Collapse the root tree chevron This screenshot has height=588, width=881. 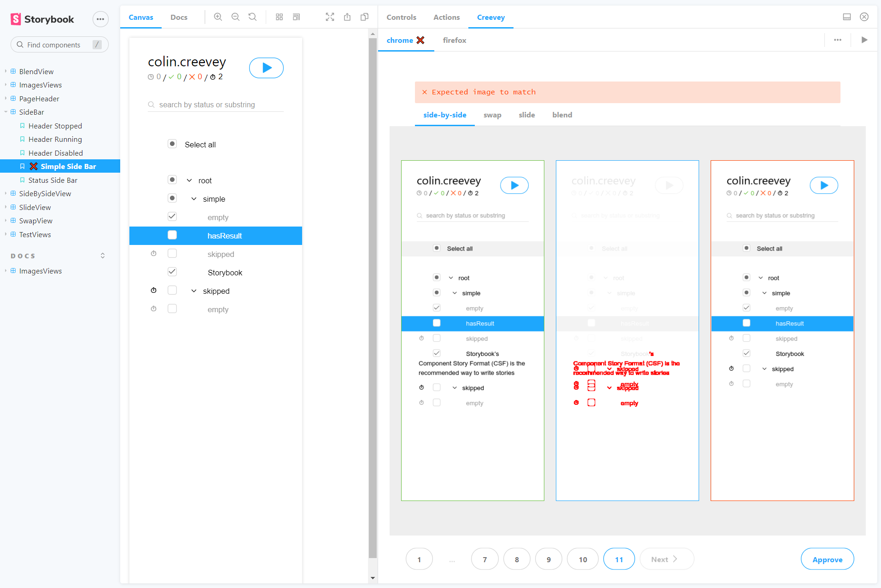tap(189, 180)
